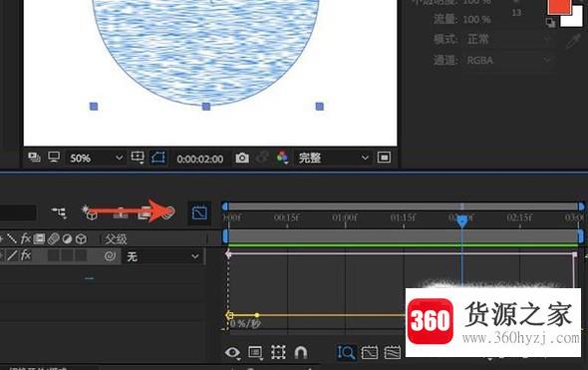Click the 3D layer cube column header icon
The height and width of the screenshot is (370, 588).
click(81, 238)
